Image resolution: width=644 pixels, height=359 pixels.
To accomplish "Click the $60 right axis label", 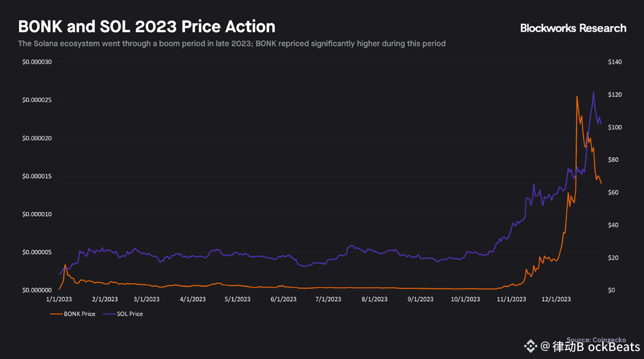I will tap(614, 192).
